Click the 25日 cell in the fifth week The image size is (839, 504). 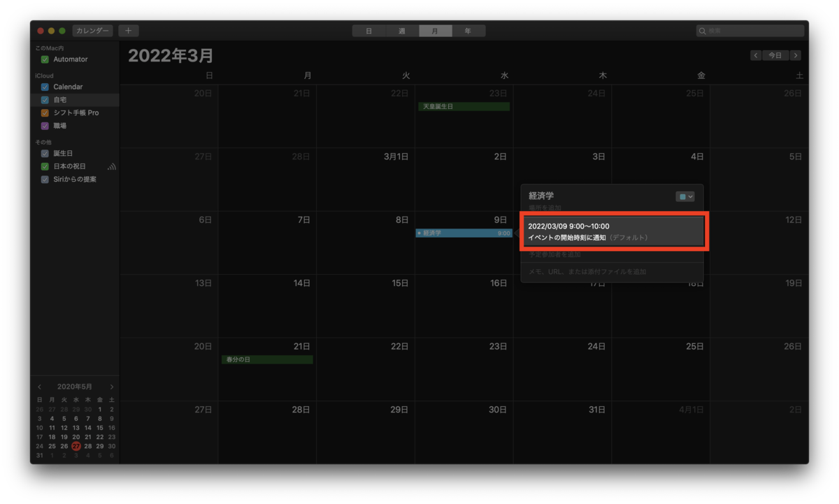click(x=661, y=369)
